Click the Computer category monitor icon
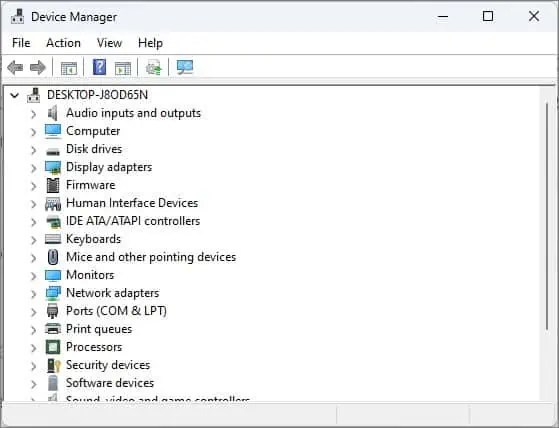 click(x=53, y=131)
